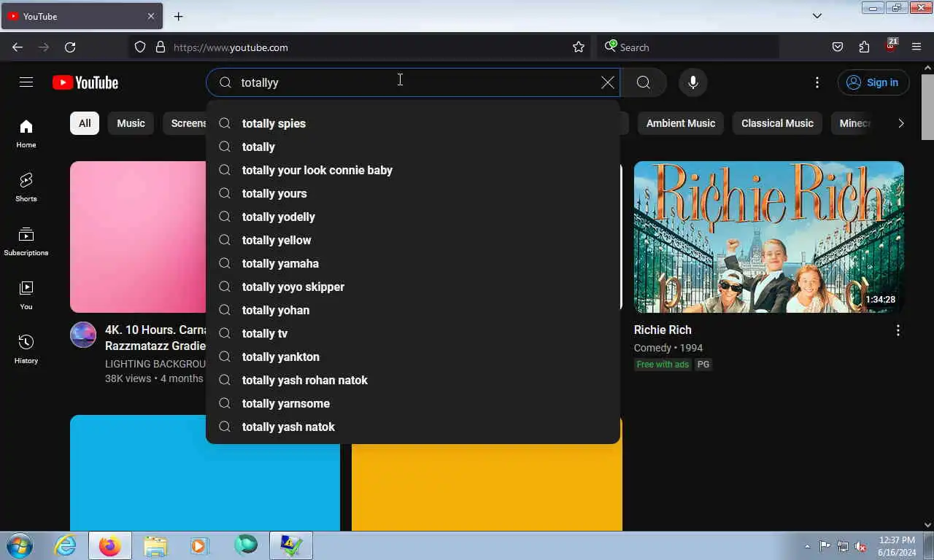Open Windows Media Player in taskbar
The image size is (934, 560).
coord(198,545)
